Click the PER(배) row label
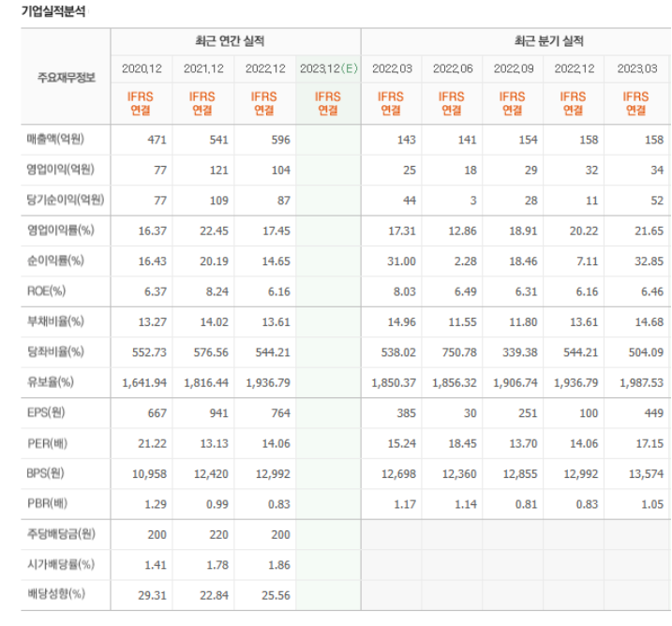The height and width of the screenshot is (626, 672). (47, 443)
